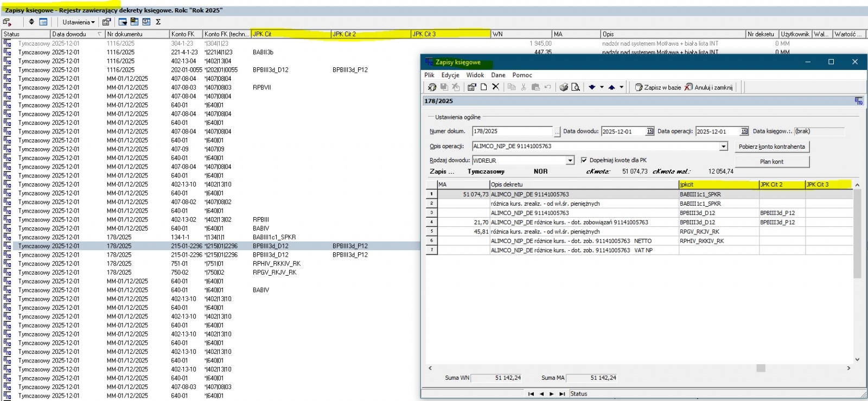Click 'Pobierz konto kontrahenta' button

point(771,147)
